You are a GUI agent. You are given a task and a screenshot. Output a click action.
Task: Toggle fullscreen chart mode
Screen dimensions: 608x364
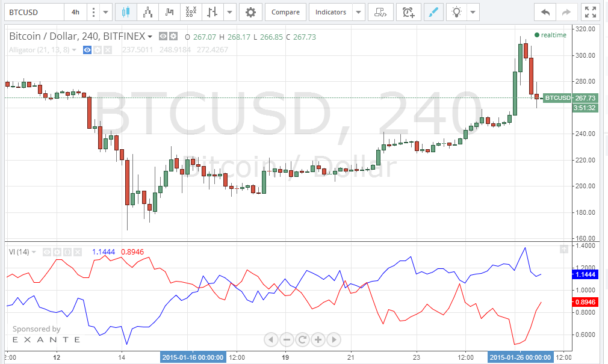[591, 13]
